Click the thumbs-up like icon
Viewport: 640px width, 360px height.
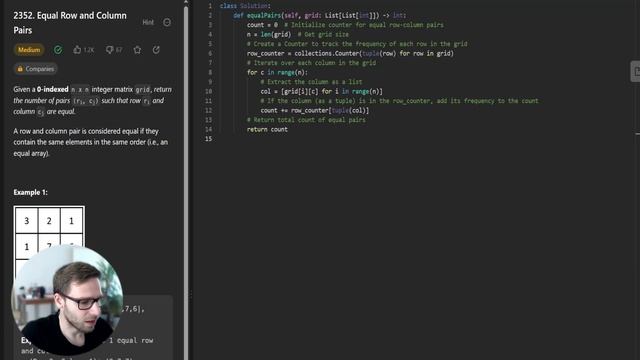[77, 50]
